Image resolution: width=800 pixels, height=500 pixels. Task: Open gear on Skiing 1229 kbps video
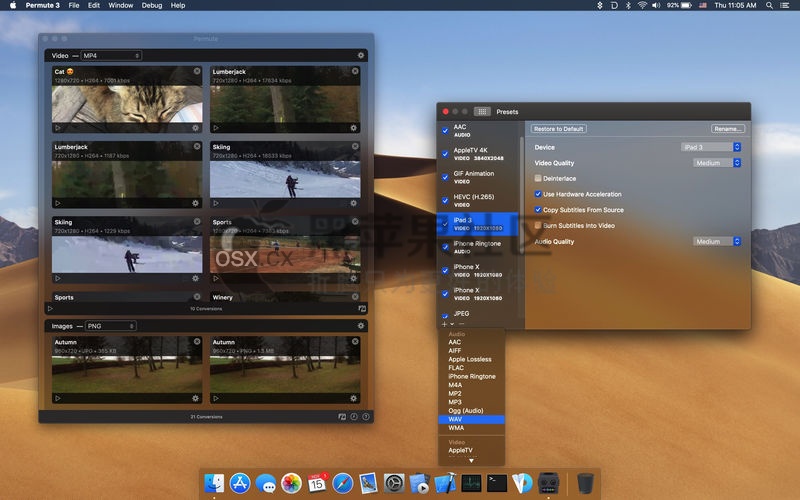(x=195, y=279)
